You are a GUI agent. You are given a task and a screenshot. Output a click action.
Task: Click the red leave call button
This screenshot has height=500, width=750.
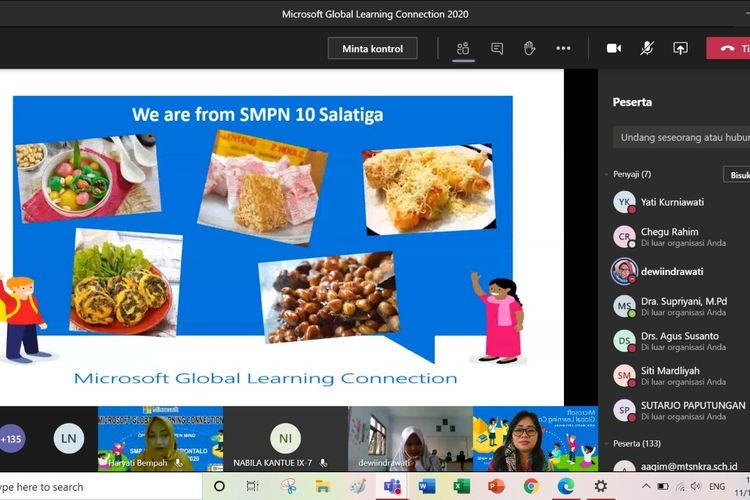tap(729, 48)
